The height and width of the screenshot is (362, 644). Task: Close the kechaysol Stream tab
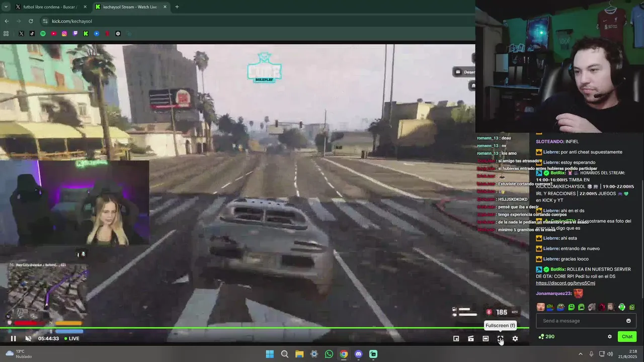coord(165,7)
